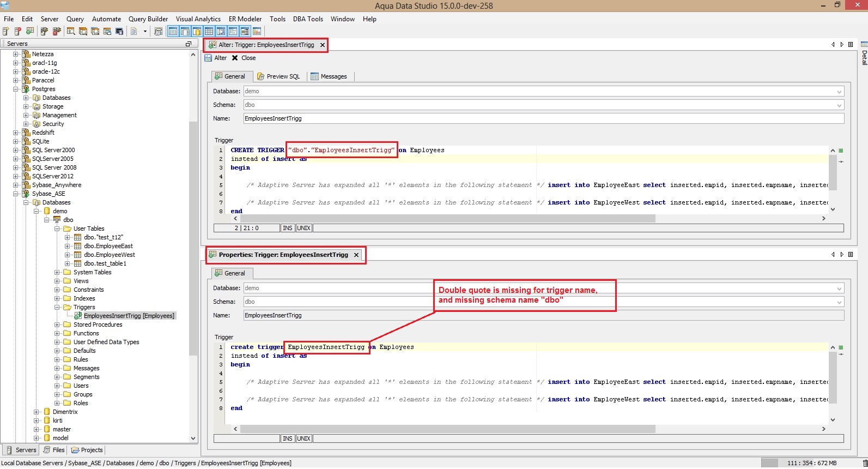Switch to the Files tab
Image resolution: width=868 pixels, height=469 pixels.
point(54,450)
